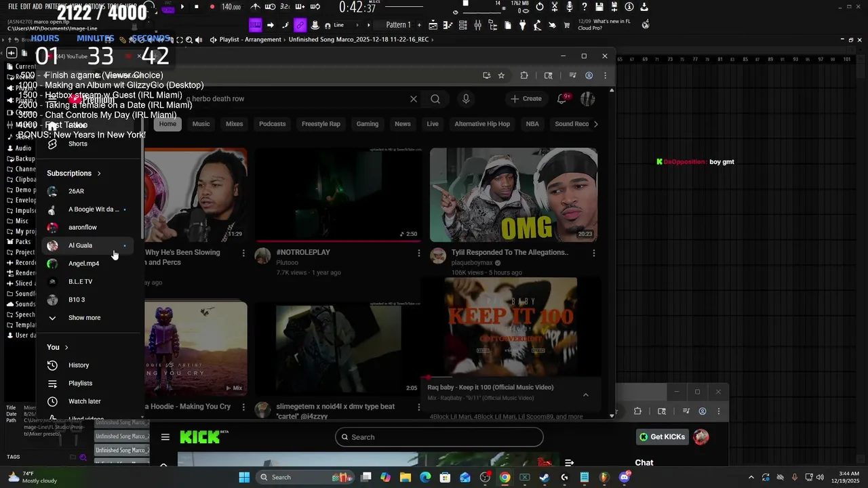Add a new pattern with plus button
Screen dimensions: 868x488
point(418,25)
